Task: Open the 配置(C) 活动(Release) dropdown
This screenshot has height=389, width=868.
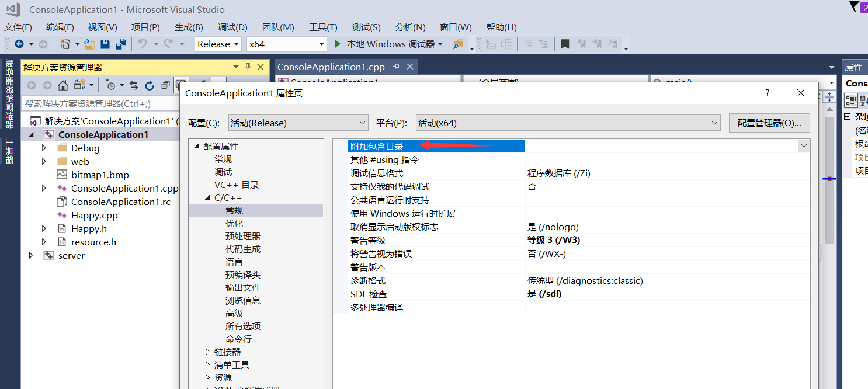Action: [298, 123]
